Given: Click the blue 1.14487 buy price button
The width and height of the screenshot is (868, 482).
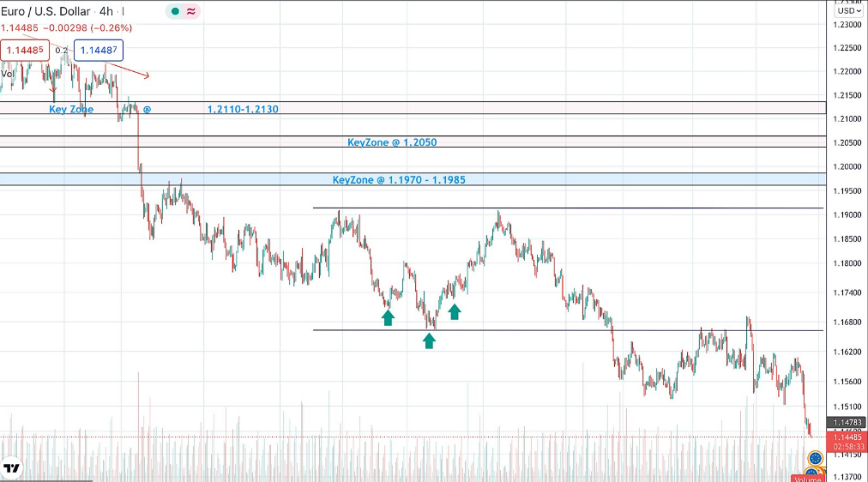Looking at the screenshot, I should 99,51.
